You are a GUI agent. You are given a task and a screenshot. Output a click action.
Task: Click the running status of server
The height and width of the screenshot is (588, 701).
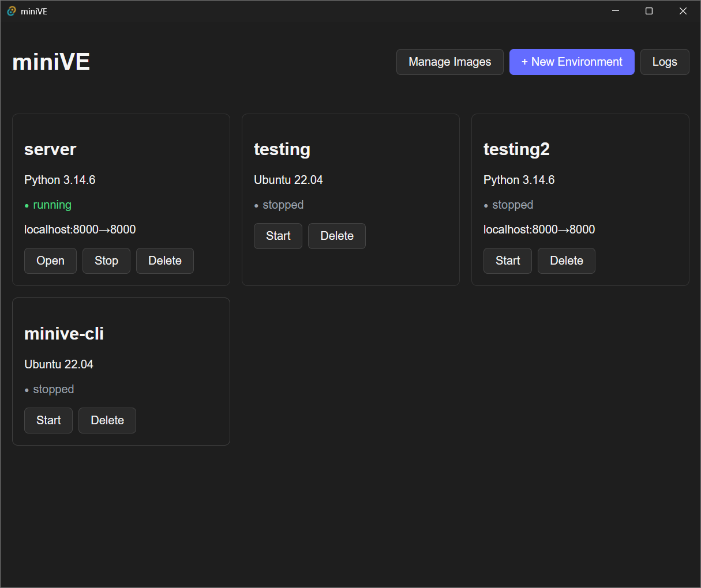tap(48, 205)
